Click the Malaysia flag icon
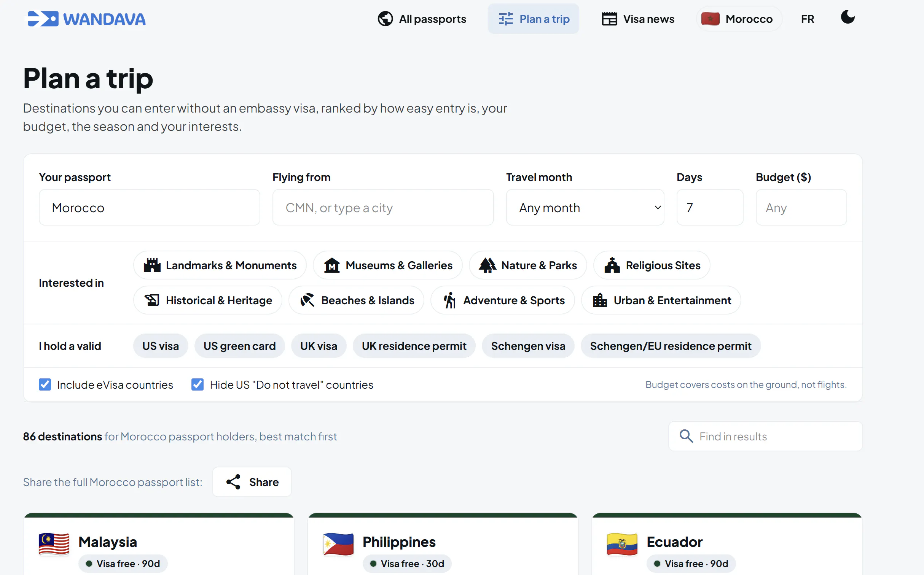Image resolution: width=924 pixels, height=575 pixels. coord(54,545)
